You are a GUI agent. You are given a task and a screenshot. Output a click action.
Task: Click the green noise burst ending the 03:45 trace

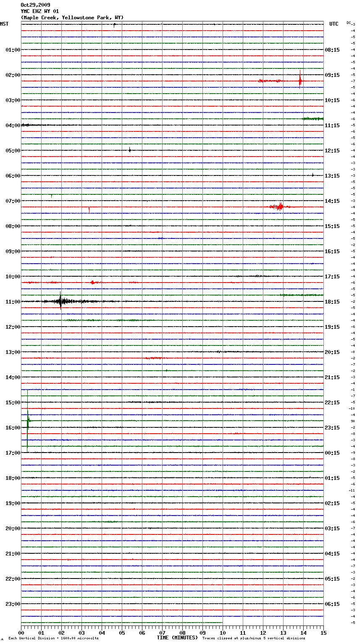313,119
